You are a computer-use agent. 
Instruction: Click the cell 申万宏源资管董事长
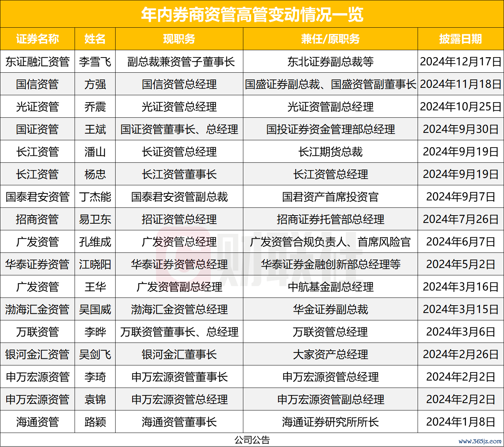[179, 377]
